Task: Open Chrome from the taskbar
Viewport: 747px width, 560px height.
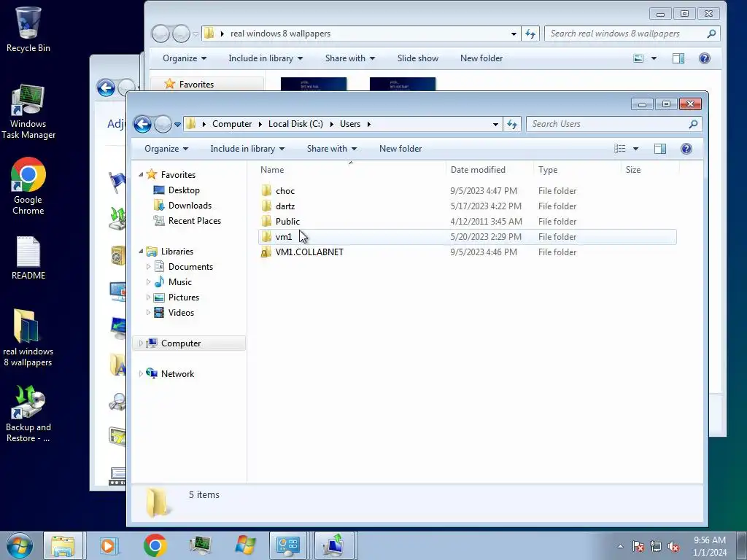Action: tap(155, 545)
